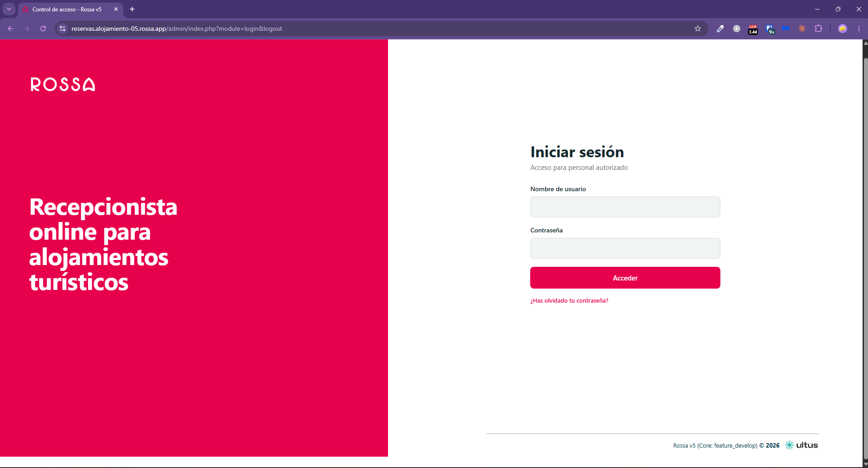Click the Nombre de usuario label

tap(558, 189)
